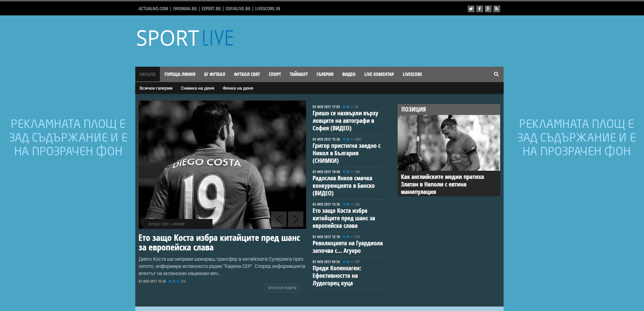Click the Zlatan photo in ПОЗИЦИЯ box

click(449, 143)
